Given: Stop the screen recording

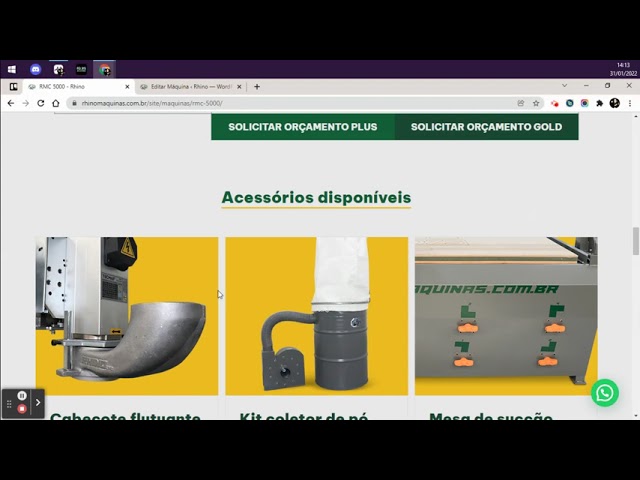Looking at the screenshot, I should 22,409.
